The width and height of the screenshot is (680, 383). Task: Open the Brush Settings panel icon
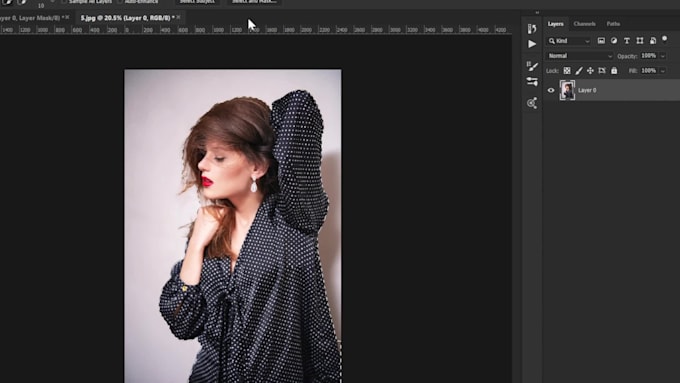[x=532, y=65]
